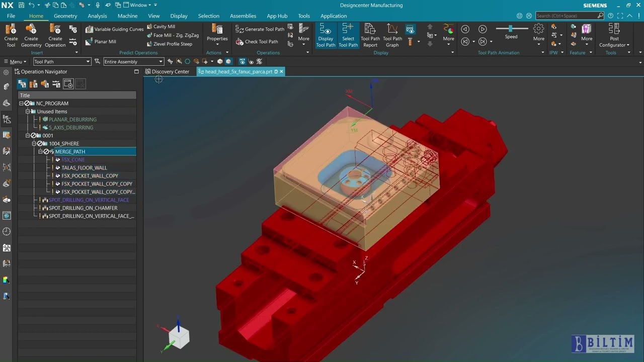Toggle full screen mode icon
This screenshot has width=644, height=362.
(x=620, y=16)
